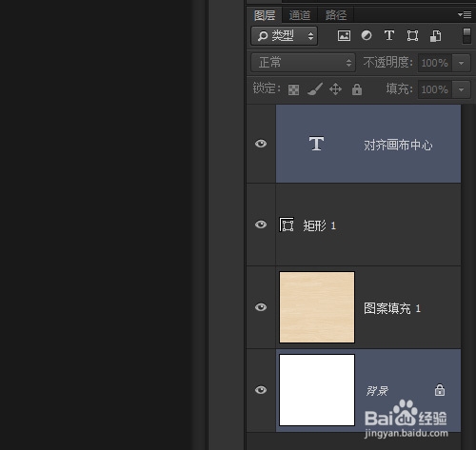The image size is (476, 450).
Task: Click the 矩形 1 shape layer icon
Action: pyautogui.click(x=287, y=225)
